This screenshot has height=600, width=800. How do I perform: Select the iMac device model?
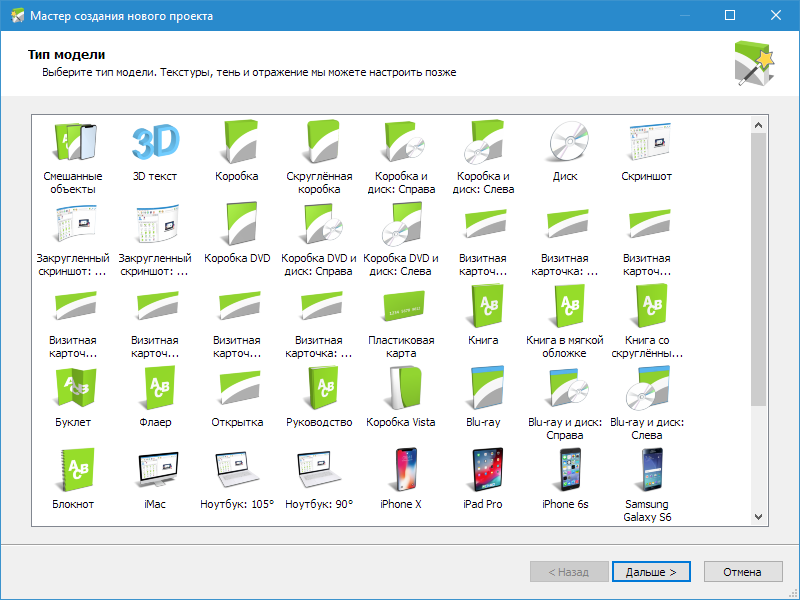(x=155, y=471)
